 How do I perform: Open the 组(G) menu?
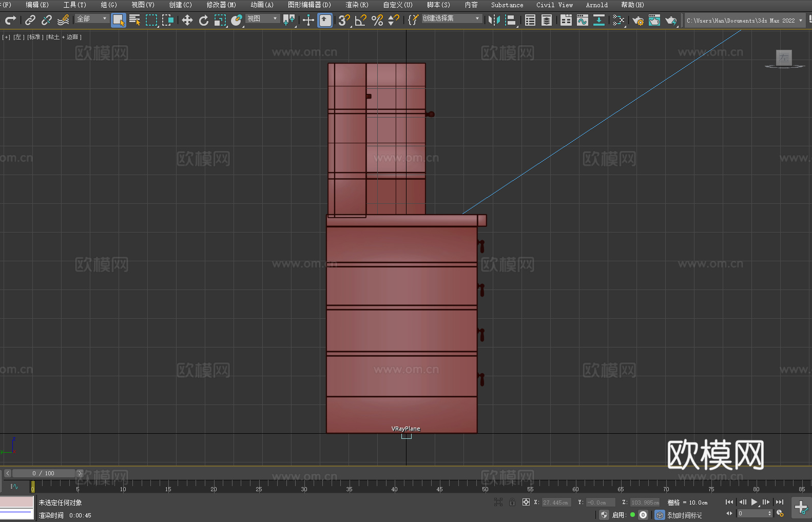(109, 5)
